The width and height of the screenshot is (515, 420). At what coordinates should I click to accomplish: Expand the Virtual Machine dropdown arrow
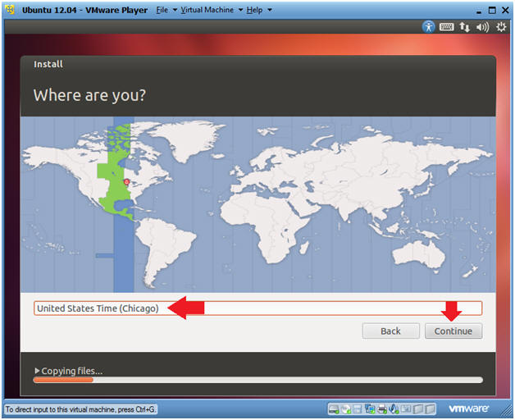(240, 10)
